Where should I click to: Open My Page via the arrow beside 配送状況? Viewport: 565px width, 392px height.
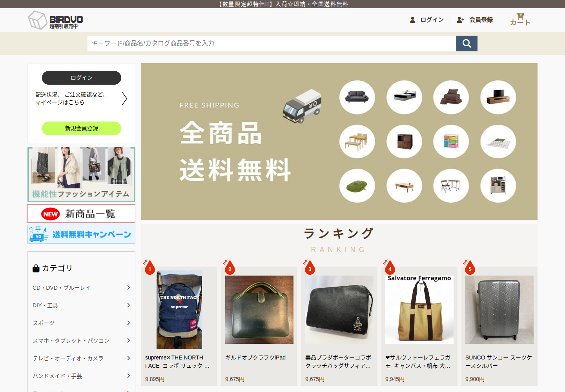[124, 98]
